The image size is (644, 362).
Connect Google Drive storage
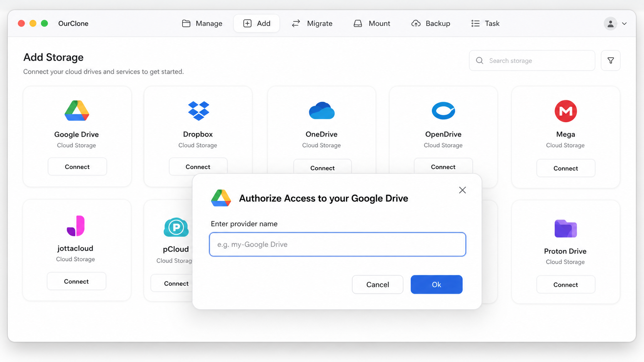77,167
